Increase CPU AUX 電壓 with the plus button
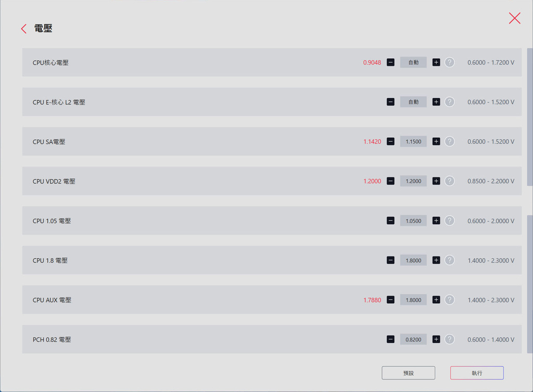Image resolution: width=533 pixels, height=392 pixels. [436, 300]
